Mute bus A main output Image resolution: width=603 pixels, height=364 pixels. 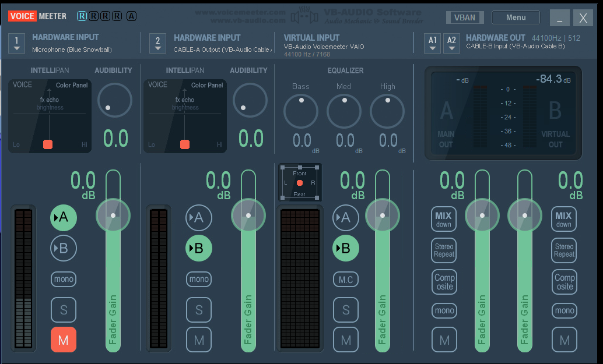coord(444,340)
